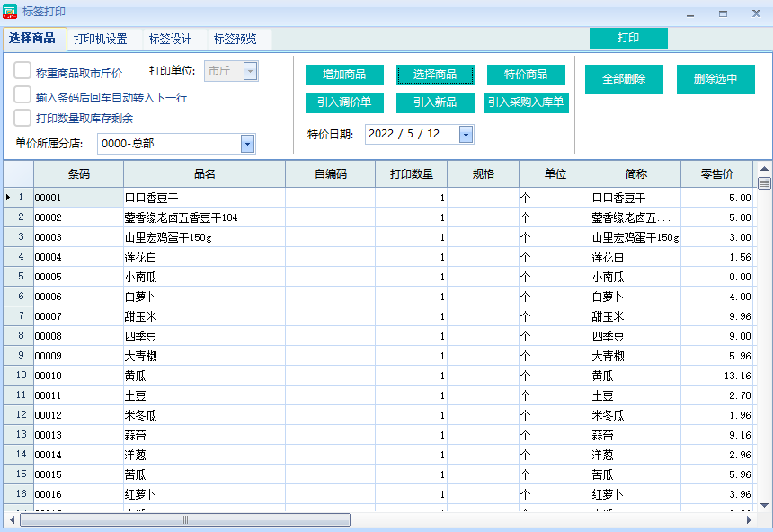The image size is (773, 532).
Task: Click the app icon in title bar
Action: (x=12, y=13)
